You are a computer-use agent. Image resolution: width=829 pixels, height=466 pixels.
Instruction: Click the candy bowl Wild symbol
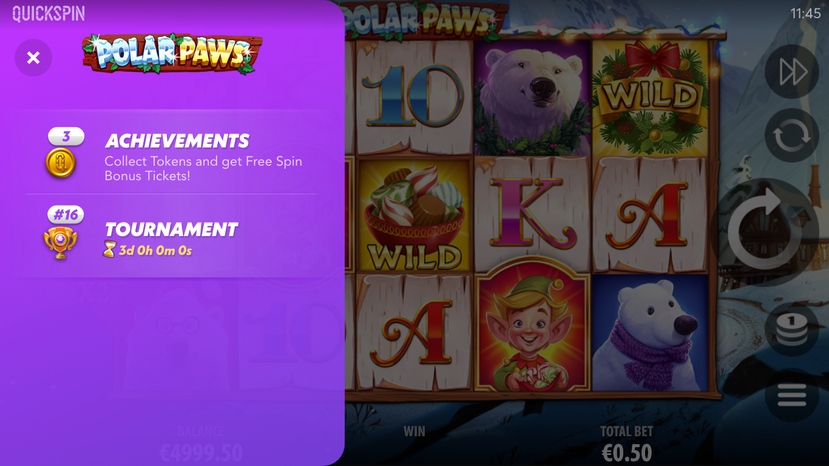414,216
